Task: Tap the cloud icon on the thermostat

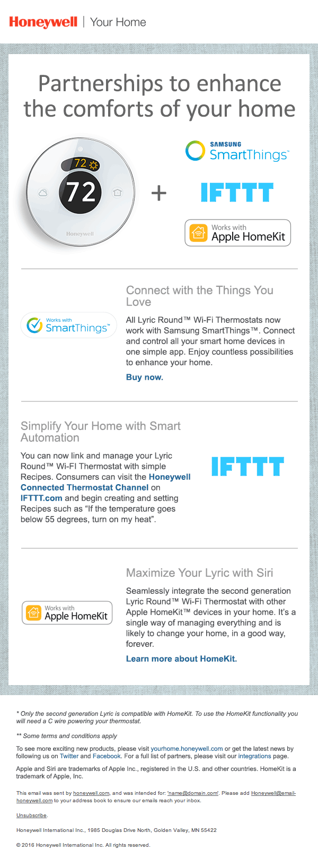Action: [x=43, y=193]
